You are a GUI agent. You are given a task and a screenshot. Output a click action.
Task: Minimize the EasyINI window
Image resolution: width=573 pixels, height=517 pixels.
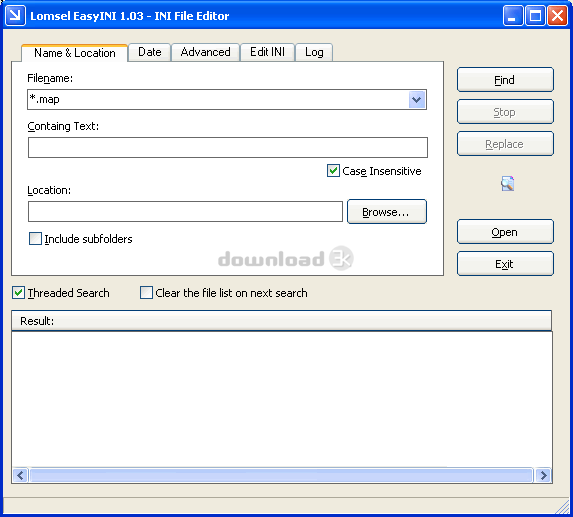tap(513, 16)
